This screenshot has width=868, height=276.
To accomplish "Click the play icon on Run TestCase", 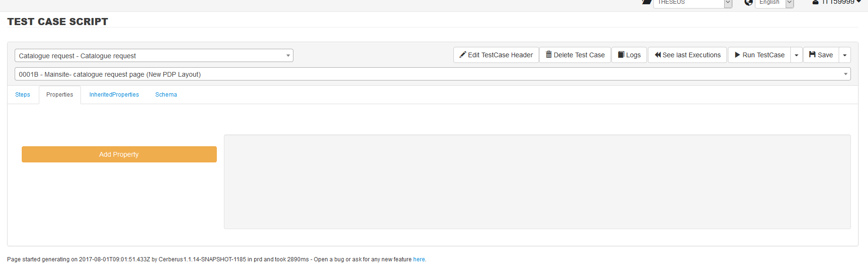I will [x=737, y=55].
